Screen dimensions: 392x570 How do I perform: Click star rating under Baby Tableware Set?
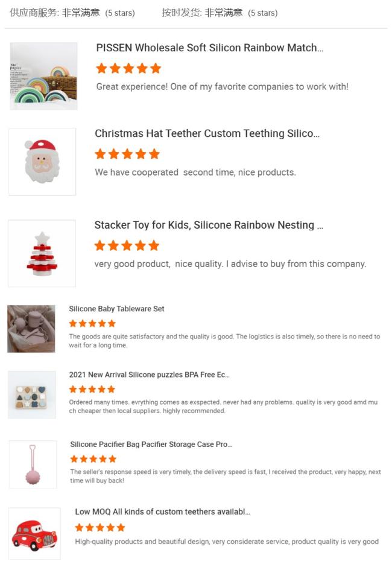(x=92, y=323)
